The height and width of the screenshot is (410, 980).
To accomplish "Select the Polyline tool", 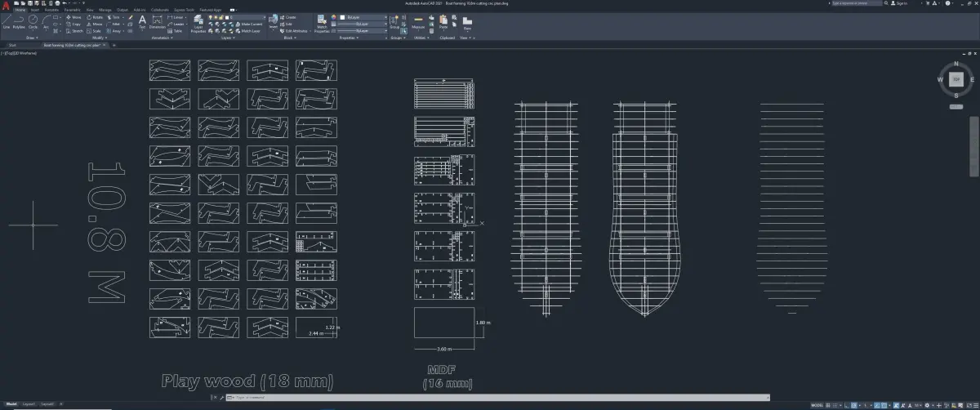I will click(x=19, y=21).
